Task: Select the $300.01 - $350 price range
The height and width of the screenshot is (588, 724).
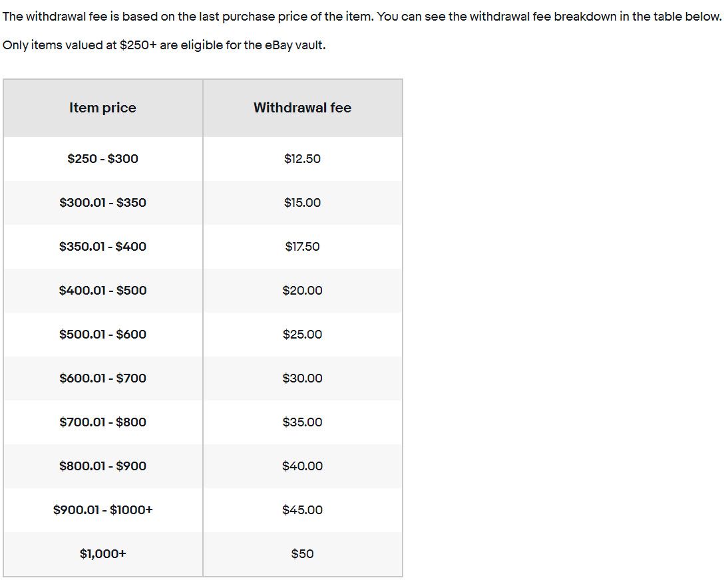Action: [x=102, y=203]
